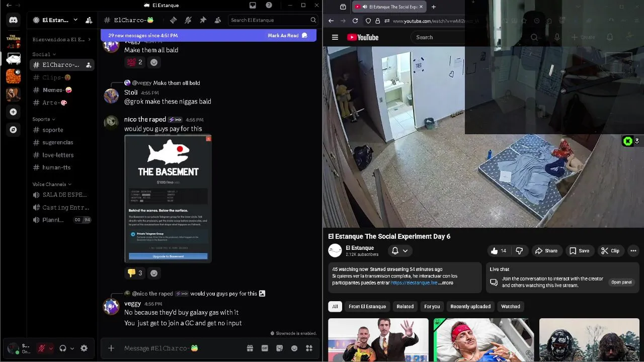Open Discord apps launcher icon

(309, 348)
